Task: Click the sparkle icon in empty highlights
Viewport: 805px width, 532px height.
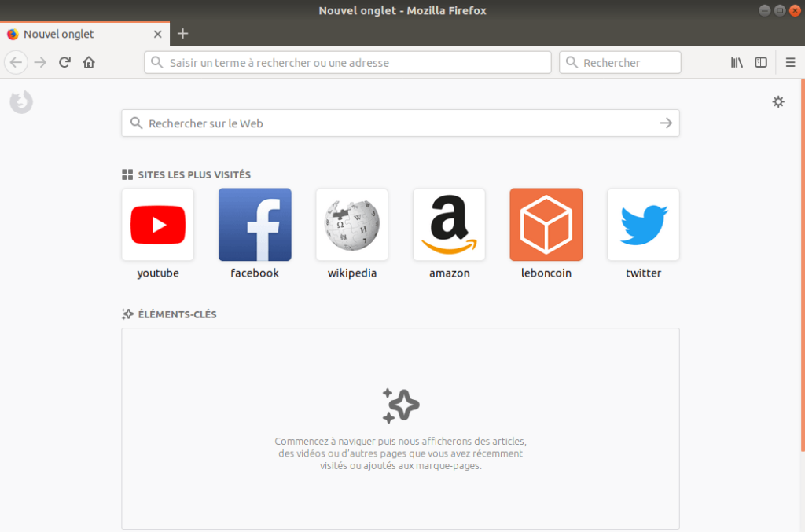Action: pyautogui.click(x=400, y=405)
